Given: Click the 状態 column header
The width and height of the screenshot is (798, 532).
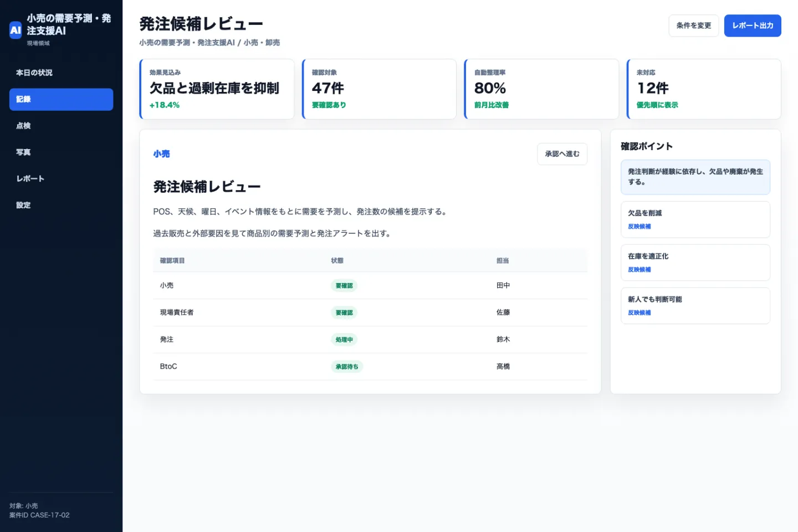Looking at the screenshot, I should [x=337, y=260].
